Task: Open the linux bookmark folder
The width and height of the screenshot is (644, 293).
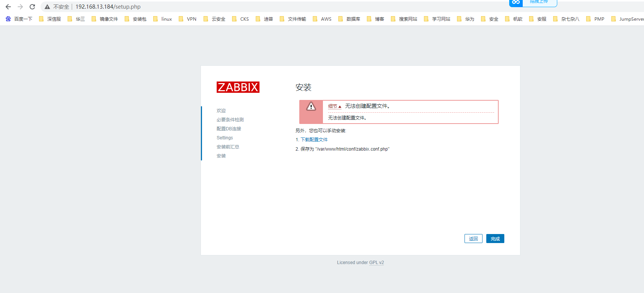Action: tap(163, 19)
